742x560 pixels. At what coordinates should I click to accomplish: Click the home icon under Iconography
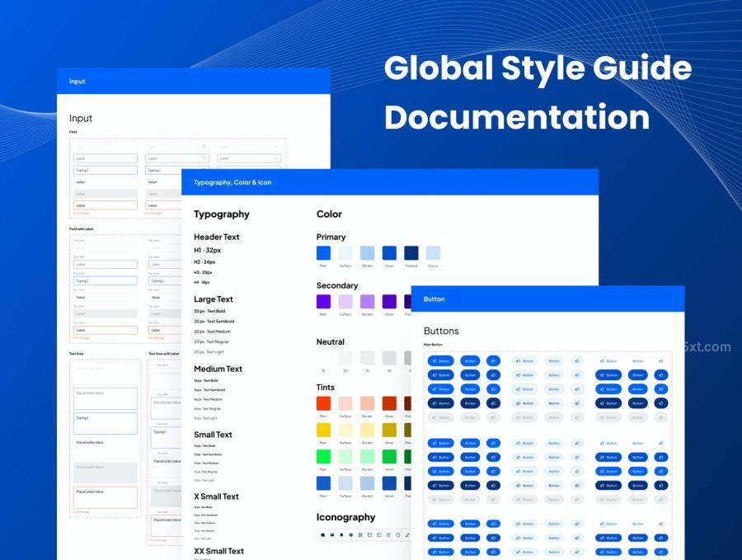pyautogui.click(x=322, y=535)
